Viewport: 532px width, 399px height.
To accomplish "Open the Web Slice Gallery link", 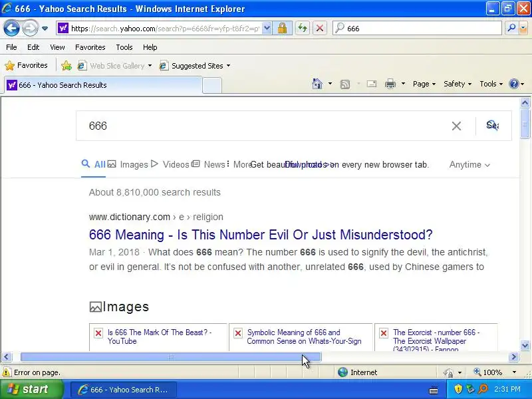I will [114, 66].
